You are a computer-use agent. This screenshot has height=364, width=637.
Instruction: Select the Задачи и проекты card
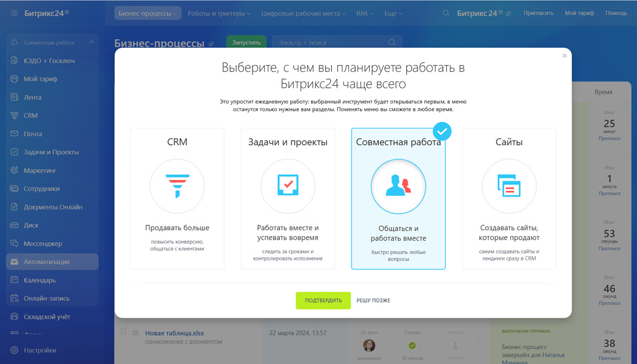288,199
